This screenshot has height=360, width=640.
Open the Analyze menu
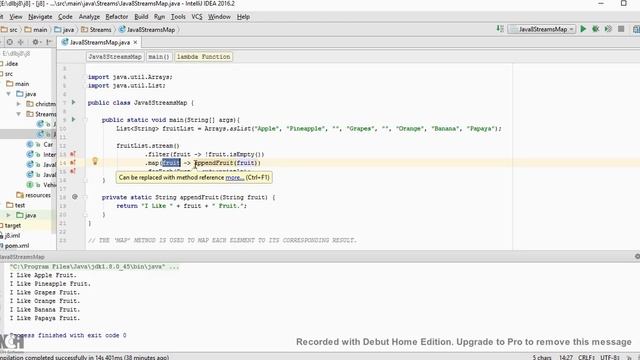tap(89, 17)
